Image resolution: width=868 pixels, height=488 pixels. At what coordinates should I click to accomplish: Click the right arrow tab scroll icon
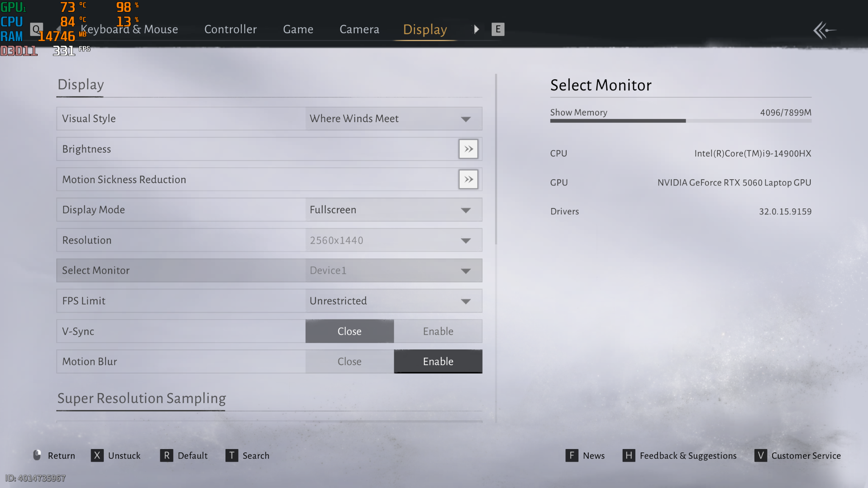[x=476, y=29]
